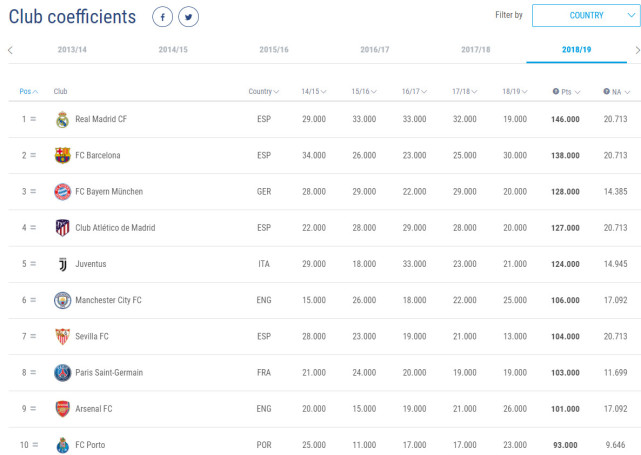Open the Paris Saint-Germain link
This screenshot has width=641, height=455.
point(109,372)
